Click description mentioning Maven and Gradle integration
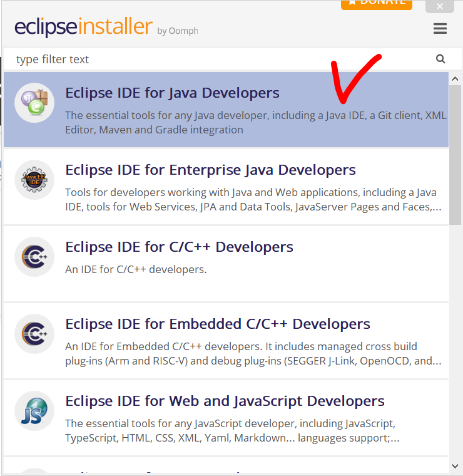Viewport: 463px width, 476px height. tap(256, 123)
